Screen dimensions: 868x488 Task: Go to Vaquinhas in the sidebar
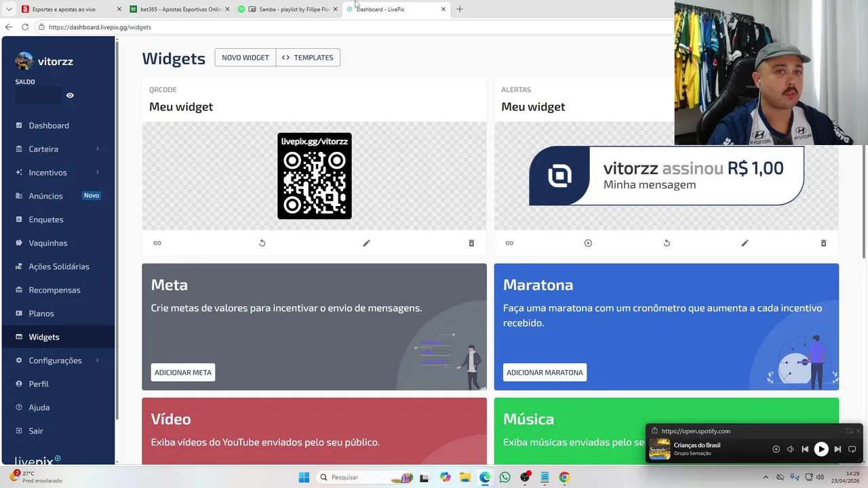[x=58, y=243]
